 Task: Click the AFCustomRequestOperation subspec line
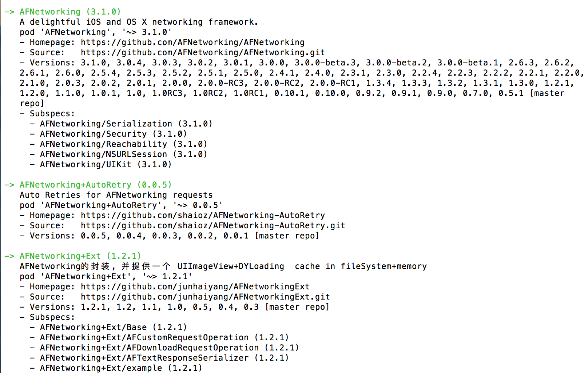(164, 338)
